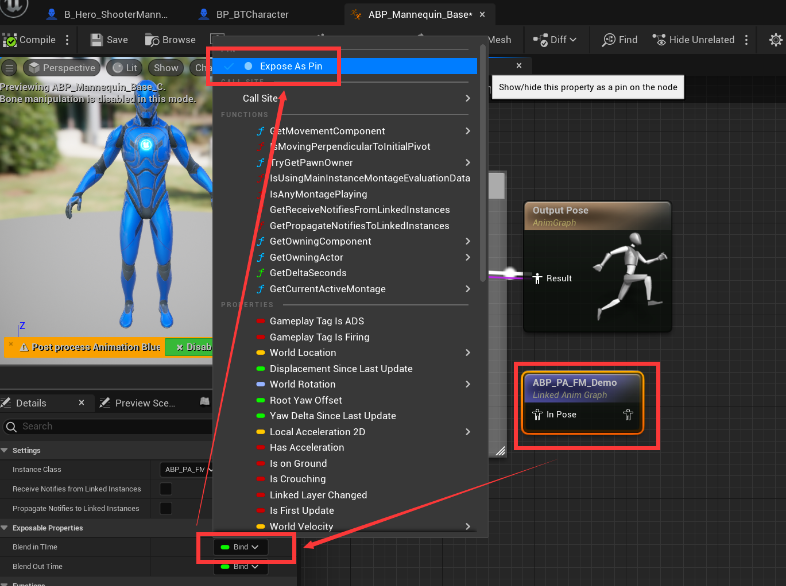This screenshot has height=586, width=786.
Task: Click the Result pose input pin
Action: (x=537, y=278)
